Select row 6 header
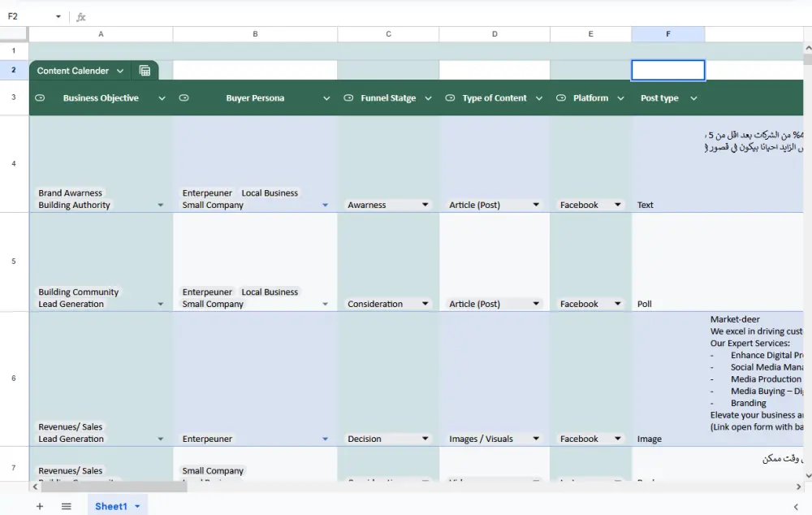The image size is (812, 515). [14, 379]
